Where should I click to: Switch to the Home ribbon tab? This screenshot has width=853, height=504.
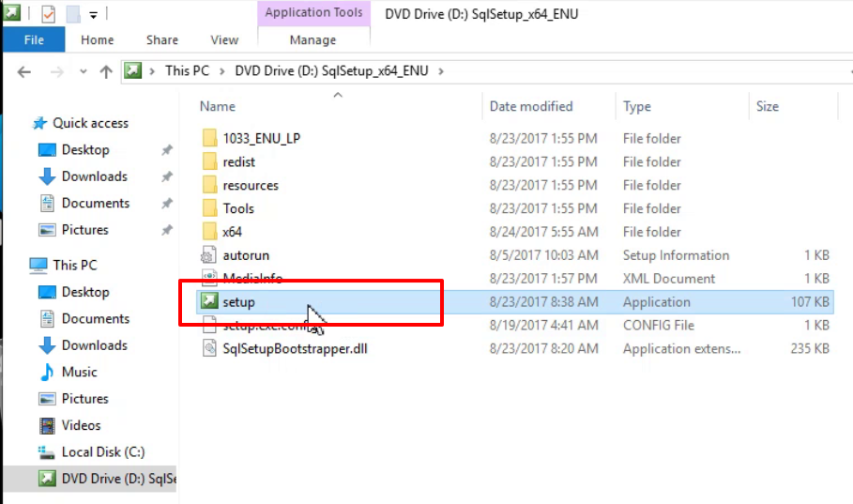pyautogui.click(x=98, y=39)
